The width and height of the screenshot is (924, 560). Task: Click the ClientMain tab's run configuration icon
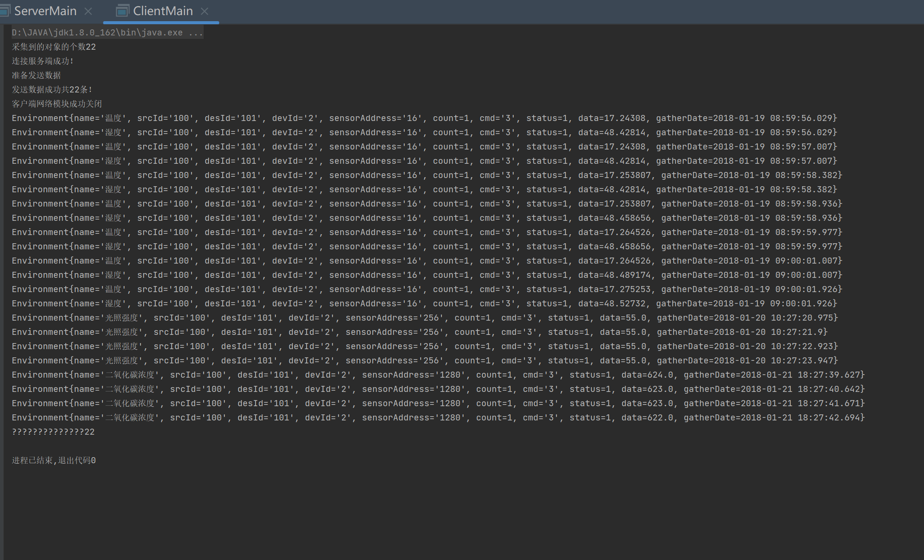[122, 11]
